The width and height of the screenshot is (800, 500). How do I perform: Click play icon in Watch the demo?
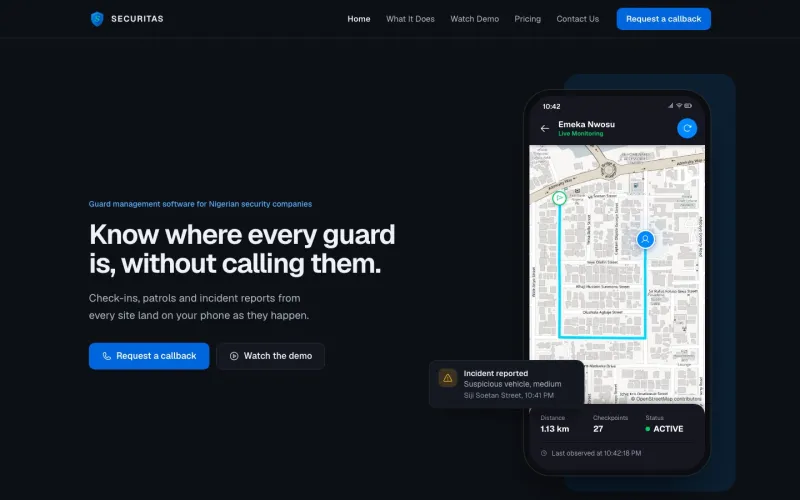click(x=234, y=356)
